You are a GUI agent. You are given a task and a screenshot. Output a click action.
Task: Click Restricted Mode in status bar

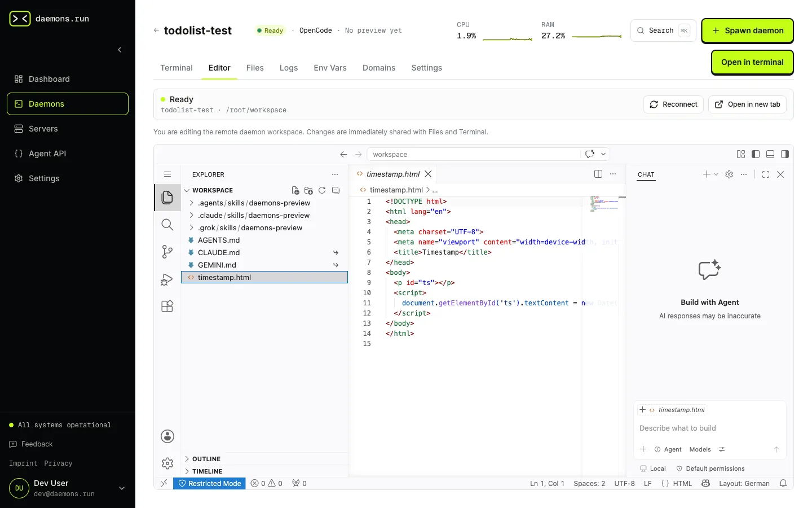[x=209, y=483]
